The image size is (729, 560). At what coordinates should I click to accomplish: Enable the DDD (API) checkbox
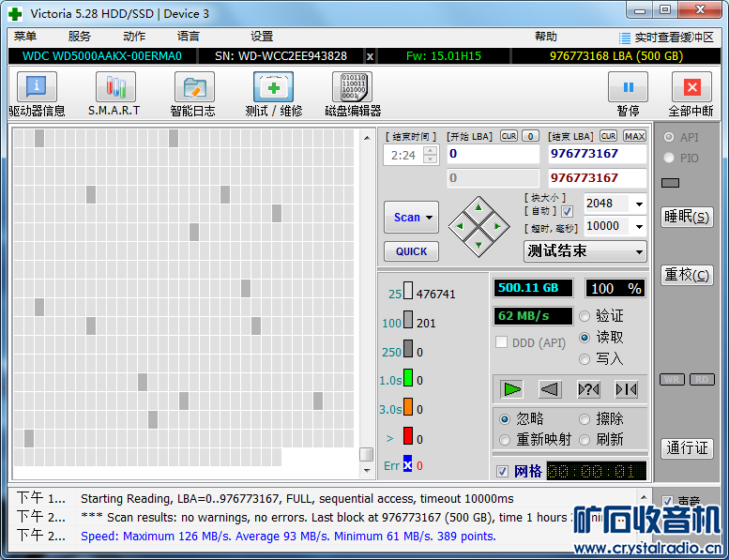point(502,342)
